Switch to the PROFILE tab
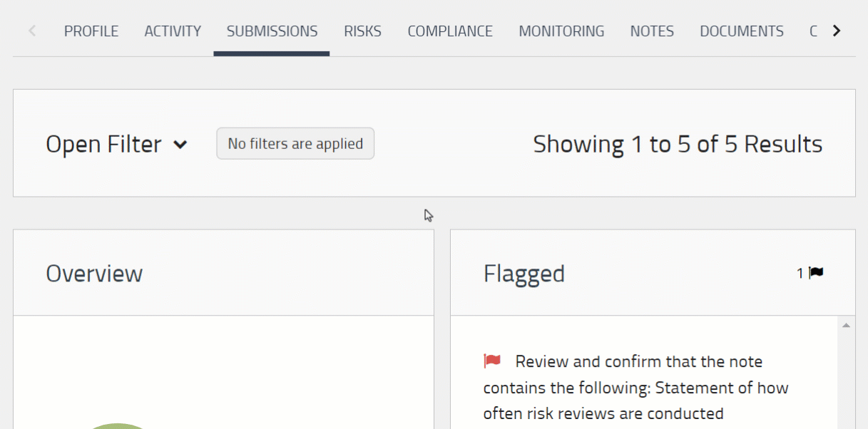Viewport: 868px width, 429px height. point(91,31)
